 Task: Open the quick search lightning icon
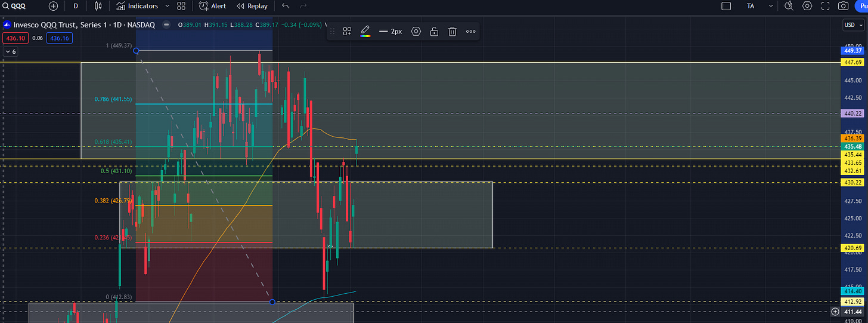pyautogui.click(x=789, y=6)
